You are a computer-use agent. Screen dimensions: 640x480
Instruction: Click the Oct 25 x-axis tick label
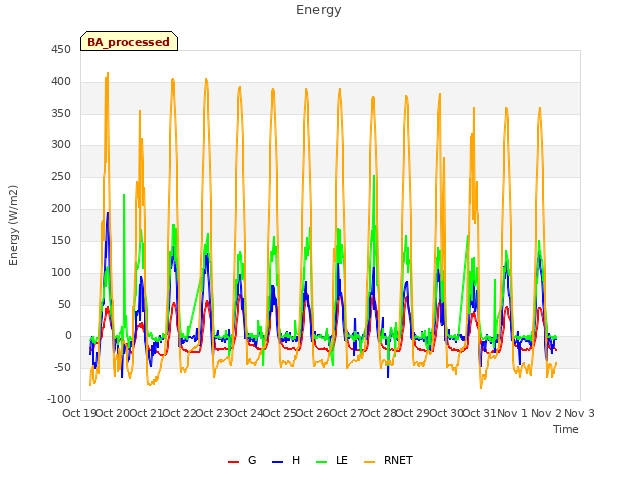[279, 413]
